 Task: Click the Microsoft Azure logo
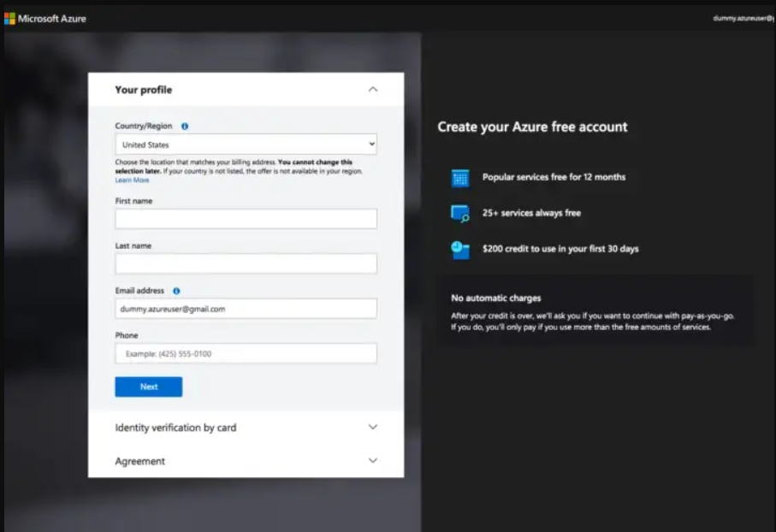45,18
